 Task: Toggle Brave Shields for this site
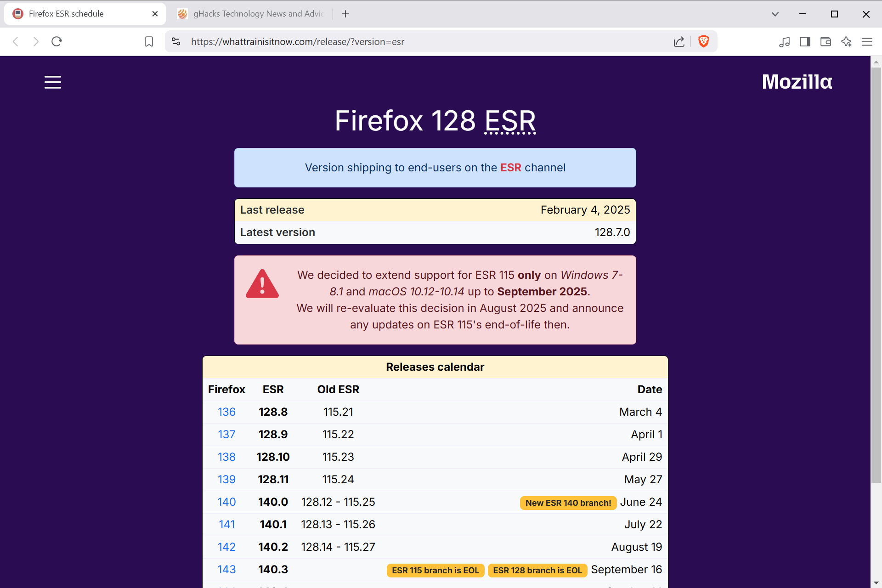[x=703, y=41]
